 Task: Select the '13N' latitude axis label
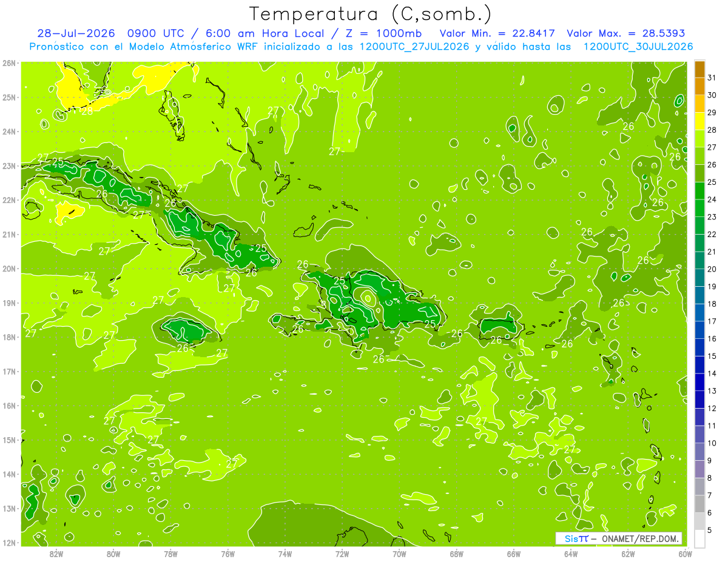pos(9,508)
